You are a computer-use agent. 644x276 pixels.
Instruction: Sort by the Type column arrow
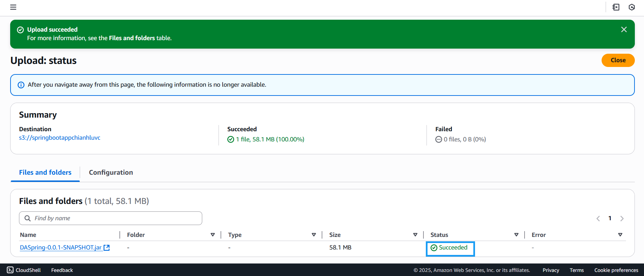click(x=314, y=235)
